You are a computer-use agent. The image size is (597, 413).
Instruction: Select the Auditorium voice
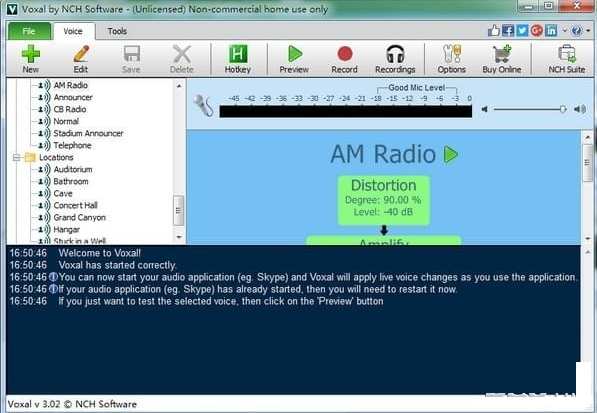pos(73,169)
